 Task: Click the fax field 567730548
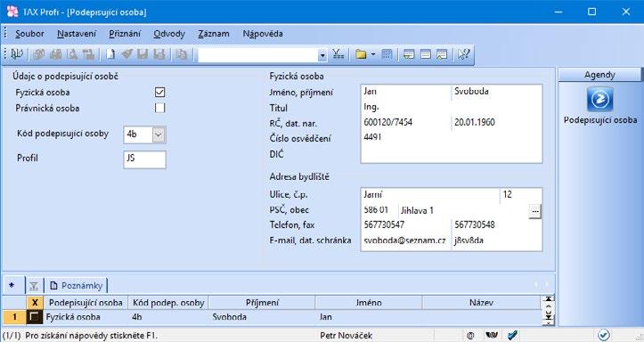pyautogui.click(x=496, y=225)
